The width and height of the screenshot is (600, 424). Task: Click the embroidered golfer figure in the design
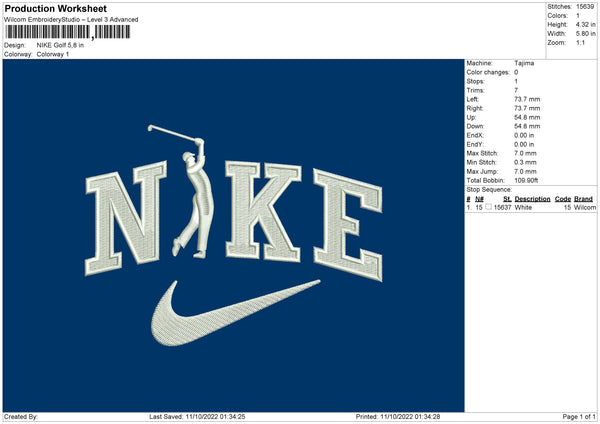(x=181, y=191)
